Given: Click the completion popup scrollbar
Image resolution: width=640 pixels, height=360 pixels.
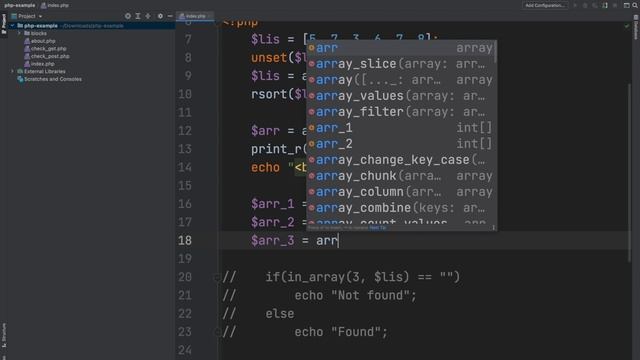Looking at the screenshot, I should click(495, 52).
